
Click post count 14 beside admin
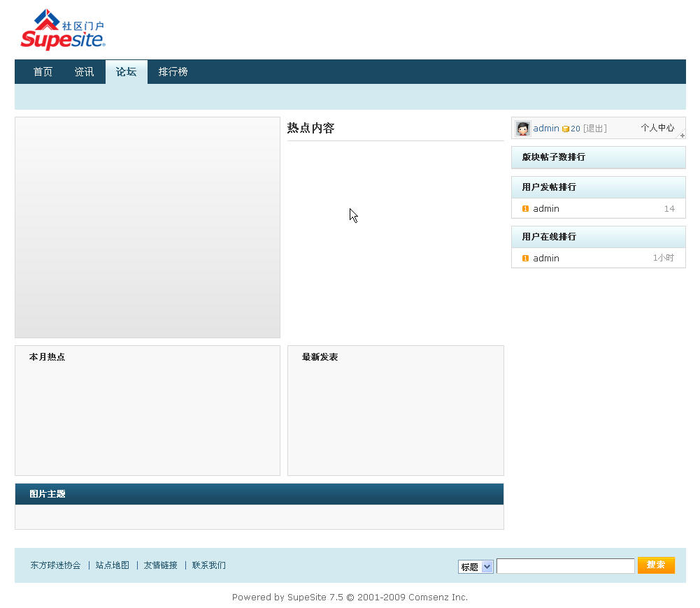669,209
